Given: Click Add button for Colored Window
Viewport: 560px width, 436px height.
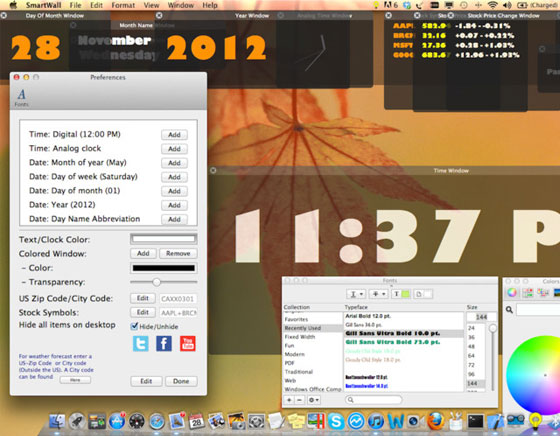Looking at the screenshot, I should pyautogui.click(x=143, y=253).
